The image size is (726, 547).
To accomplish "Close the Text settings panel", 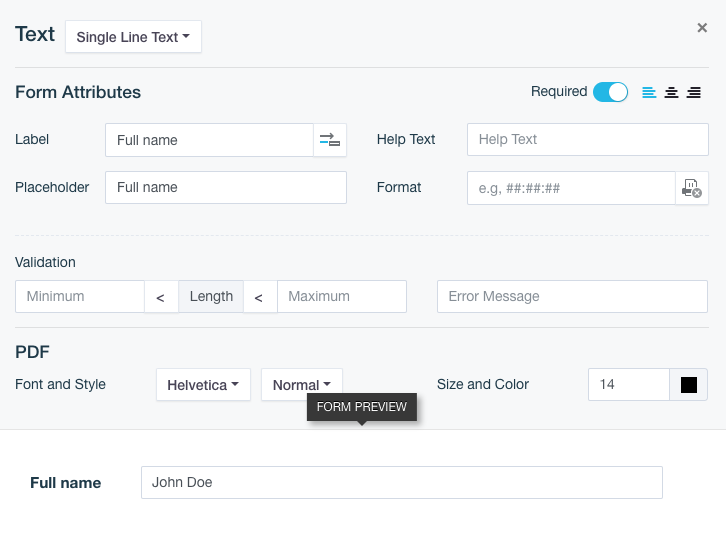I will click(702, 28).
